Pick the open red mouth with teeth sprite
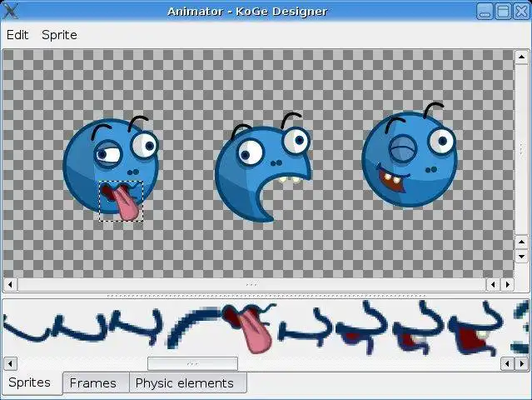 tap(477, 329)
